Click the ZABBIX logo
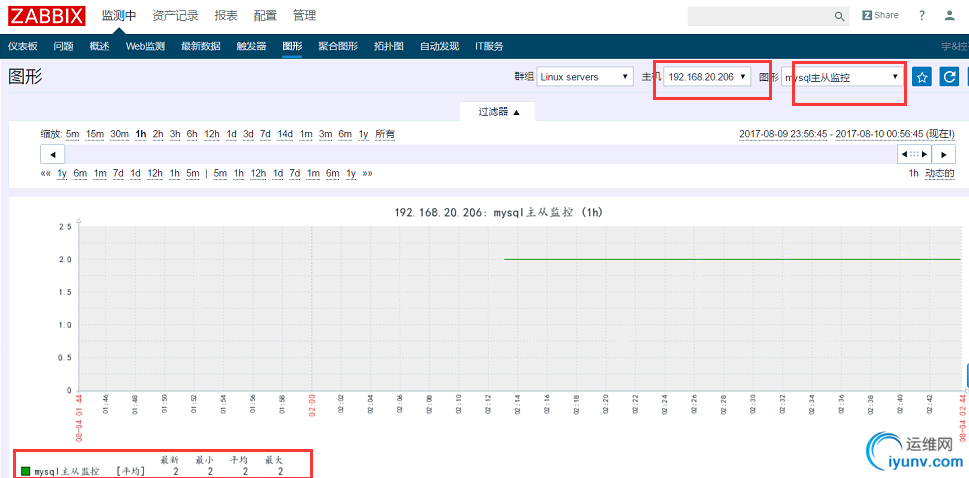The width and height of the screenshot is (969, 478). pos(47,15)
